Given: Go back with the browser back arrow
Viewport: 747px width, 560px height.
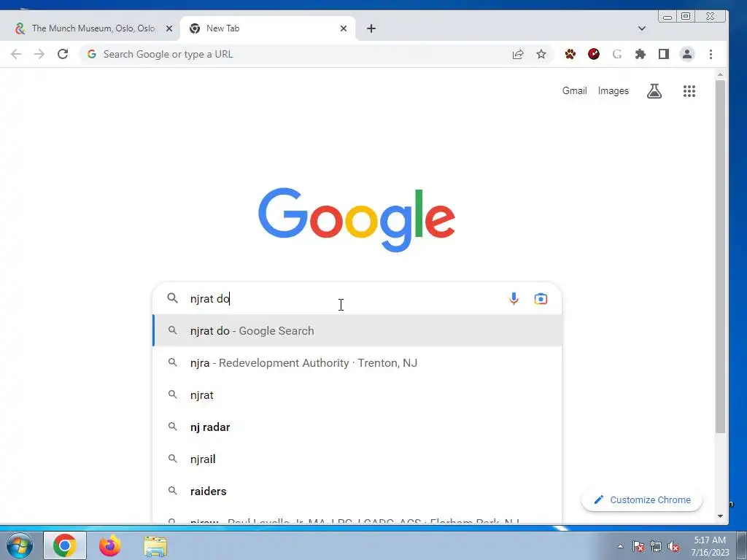Looking at the screenshot, I should [16, 54].
